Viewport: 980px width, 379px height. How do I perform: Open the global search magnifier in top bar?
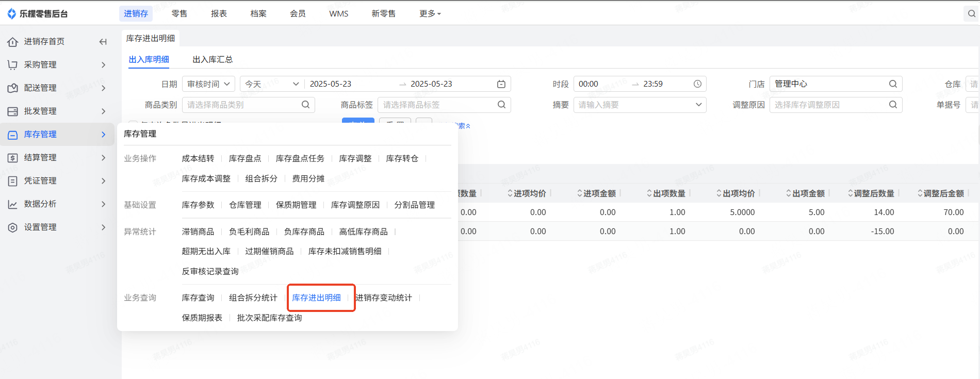(x=971, y=14)
